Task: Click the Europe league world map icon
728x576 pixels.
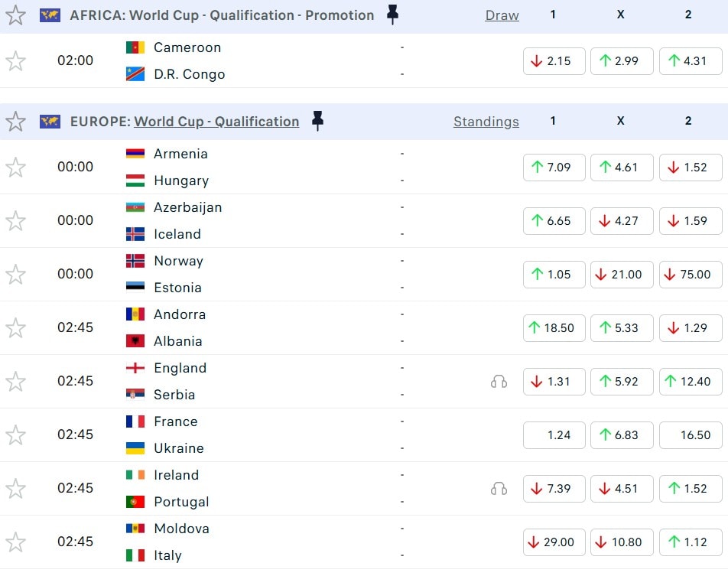Action: [x=50, y=121]
